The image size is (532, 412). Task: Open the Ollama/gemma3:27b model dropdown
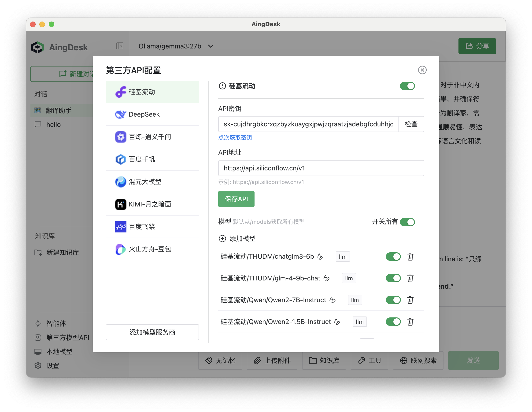[175, 46]
